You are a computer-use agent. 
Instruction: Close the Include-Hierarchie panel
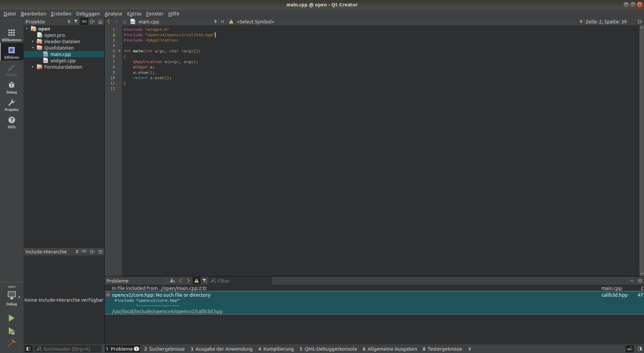coord(100,251)
